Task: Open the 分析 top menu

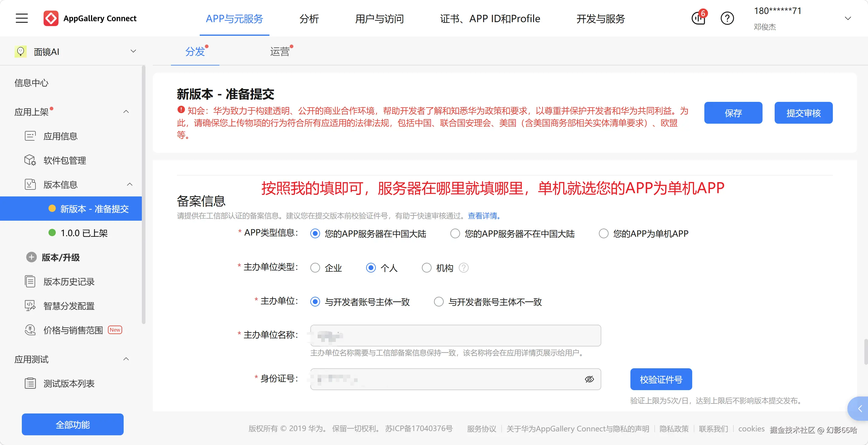Action: click(309, 18)
